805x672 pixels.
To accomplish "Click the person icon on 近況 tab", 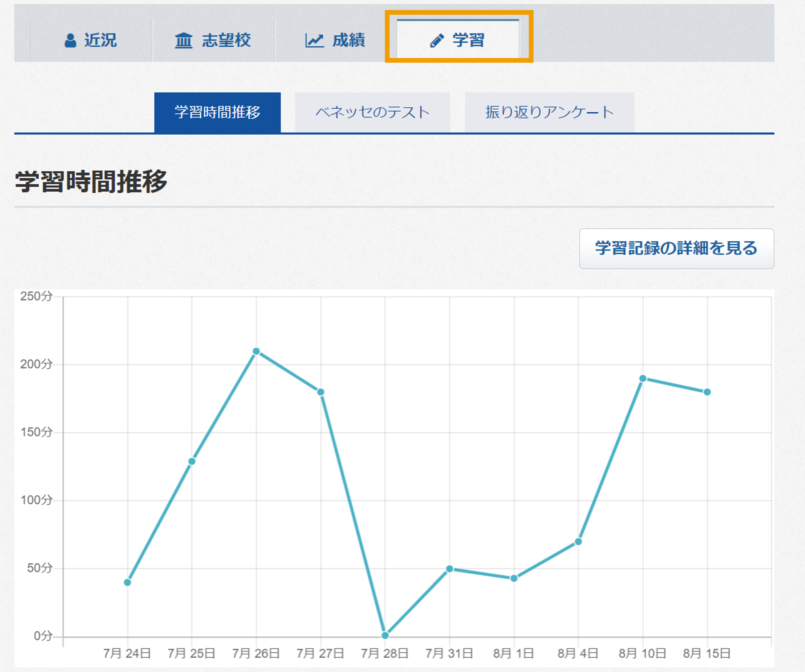I will point(70,40).
